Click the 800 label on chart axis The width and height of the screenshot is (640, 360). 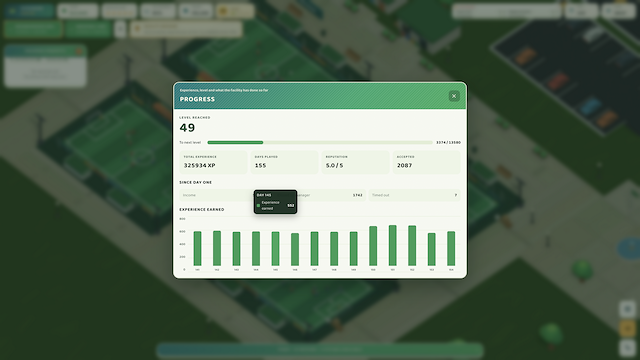[182, 219]
